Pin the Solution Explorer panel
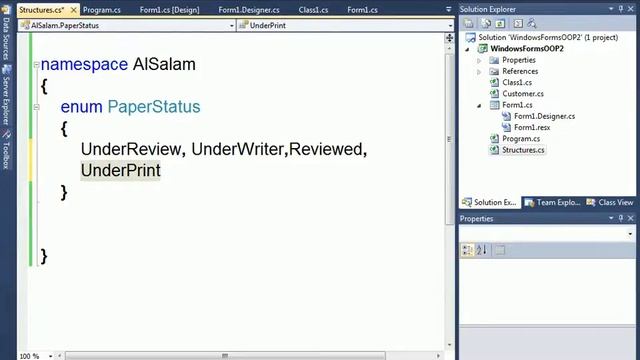 pyautogui.click(x=621, y=9)
